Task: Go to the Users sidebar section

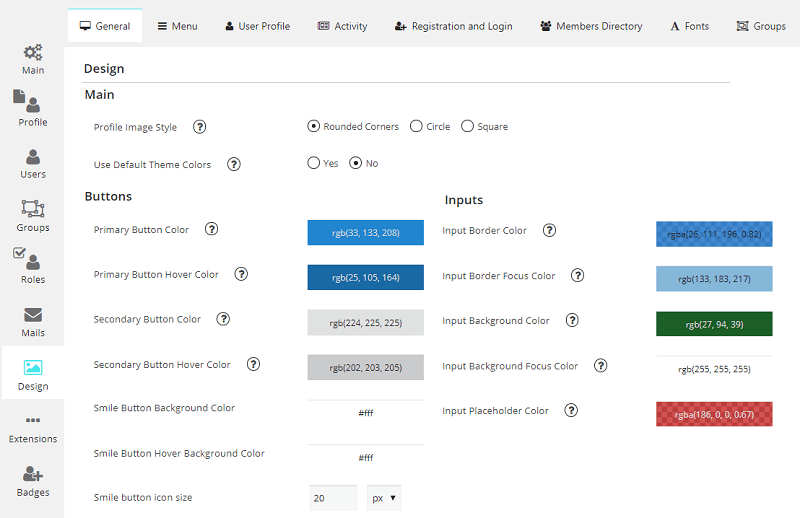Action: (x=33, y=163)
